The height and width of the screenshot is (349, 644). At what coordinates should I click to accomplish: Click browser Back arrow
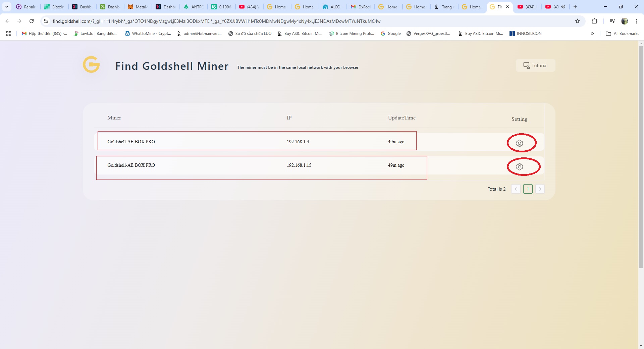[7, 21]
